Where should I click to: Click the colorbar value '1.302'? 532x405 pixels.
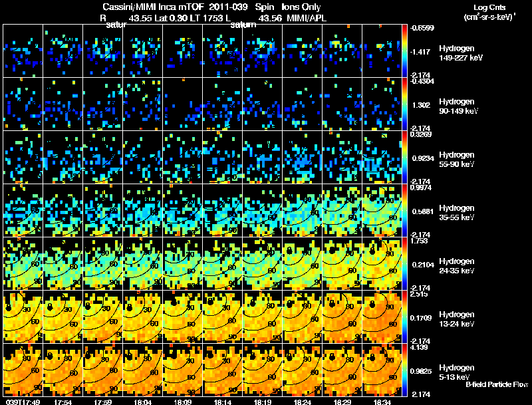[422, 105]
